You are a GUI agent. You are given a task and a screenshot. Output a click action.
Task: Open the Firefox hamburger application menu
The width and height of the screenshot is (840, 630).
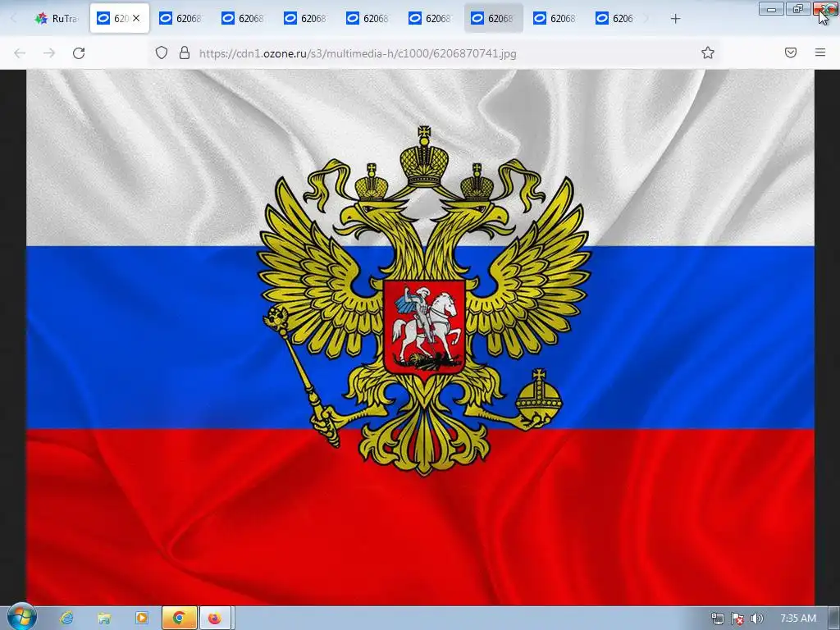pos(820,52)
